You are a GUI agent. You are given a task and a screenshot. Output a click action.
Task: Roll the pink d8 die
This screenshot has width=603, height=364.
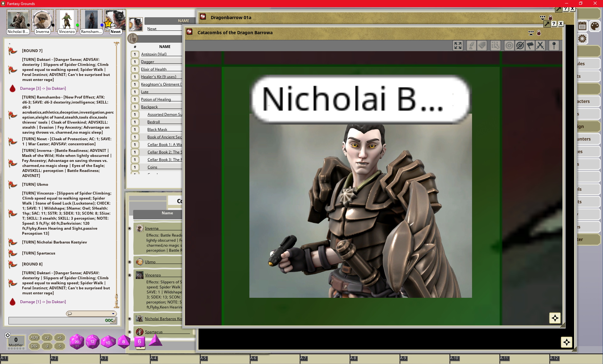(x=124, y=342)
